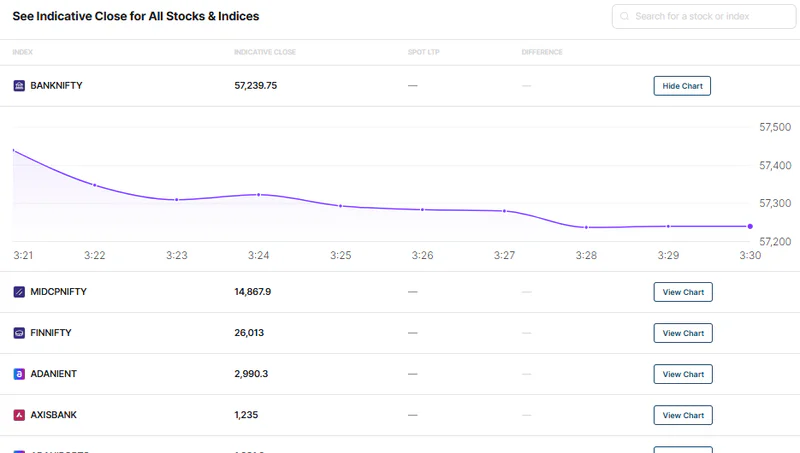Image resolution: width=800 pixels, height=453 pixels.
Task: Select the ADANIENT row name
Action: [x=54, y=374]
